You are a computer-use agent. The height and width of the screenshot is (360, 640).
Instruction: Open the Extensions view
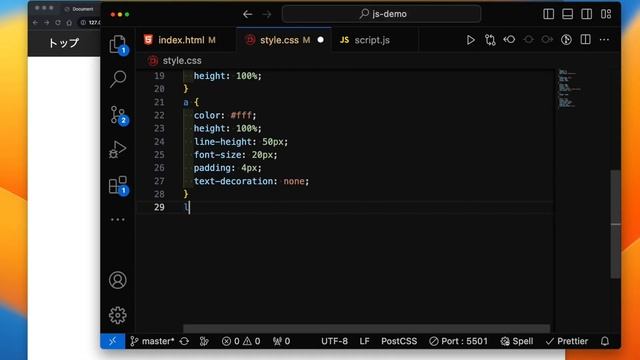click(x=118, y=185)
